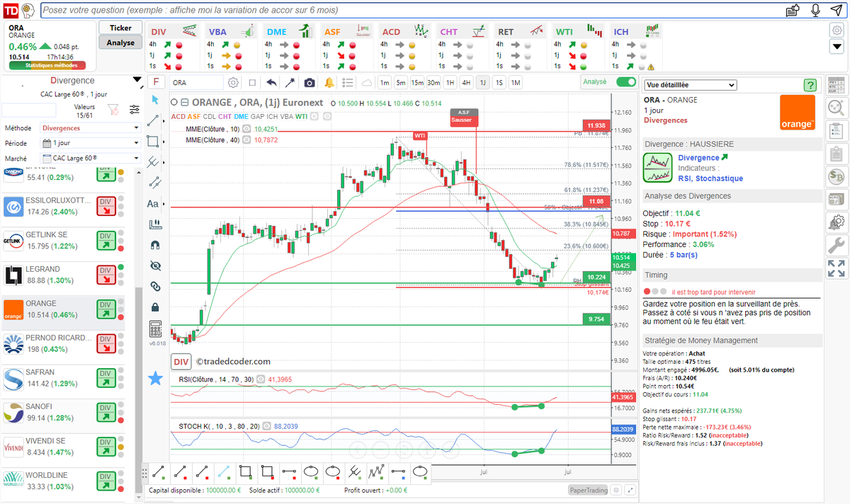
Task: Select the 4H timeframe
Action: tap(466, 82)
